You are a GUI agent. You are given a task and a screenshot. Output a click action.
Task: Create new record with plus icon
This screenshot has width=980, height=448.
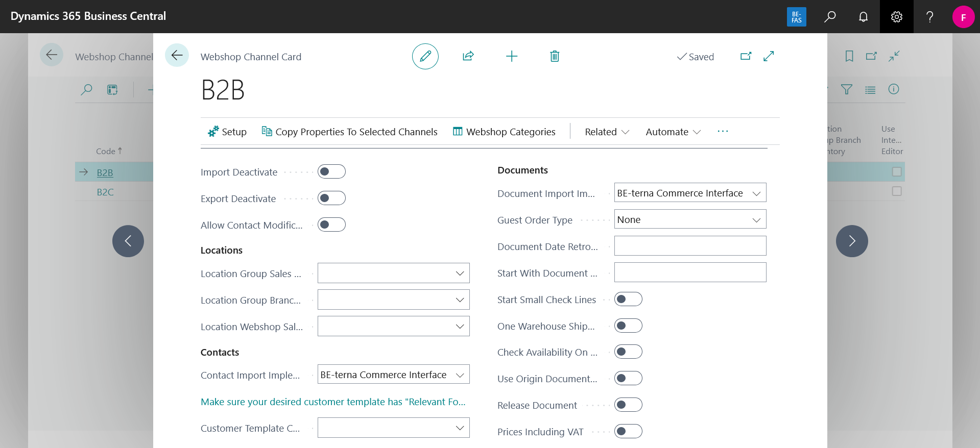[512, 56]
